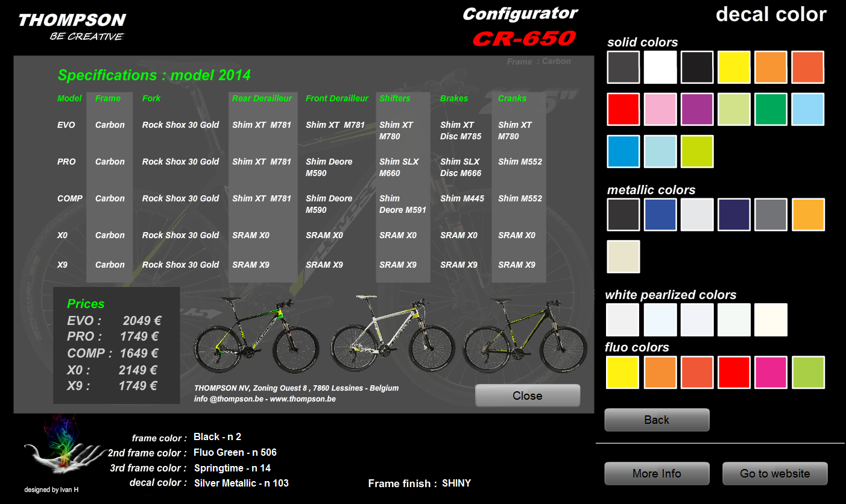Pick the lime yellow-green solid swatch
The width and height of the screenshot is (846, 504).
coord(697,151)
